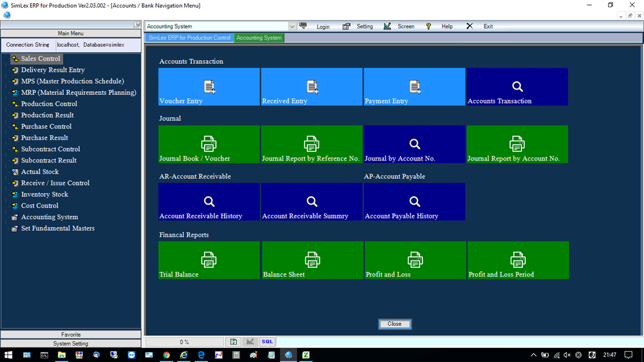Open Profit and Loss Period tile
Screen dimensions: 644x362
tap(519, 260)
